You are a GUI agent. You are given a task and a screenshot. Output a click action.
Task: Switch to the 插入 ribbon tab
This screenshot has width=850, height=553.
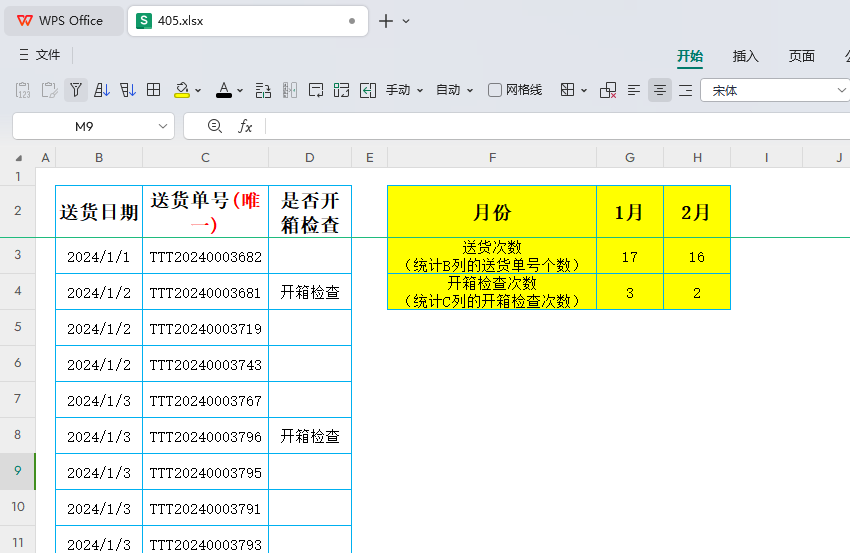point(745,56)
